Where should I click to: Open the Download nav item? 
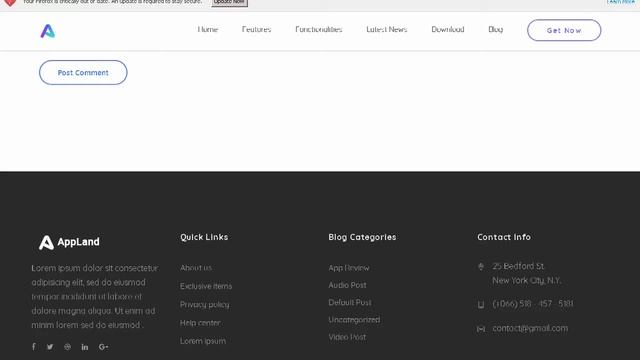448,29
